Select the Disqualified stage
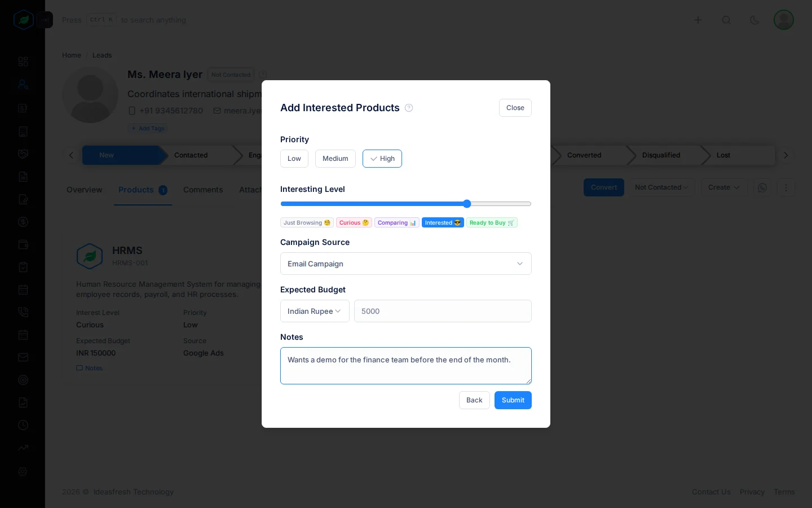The height and width of the screenshot is (508, 812). [x=661, y=155]
